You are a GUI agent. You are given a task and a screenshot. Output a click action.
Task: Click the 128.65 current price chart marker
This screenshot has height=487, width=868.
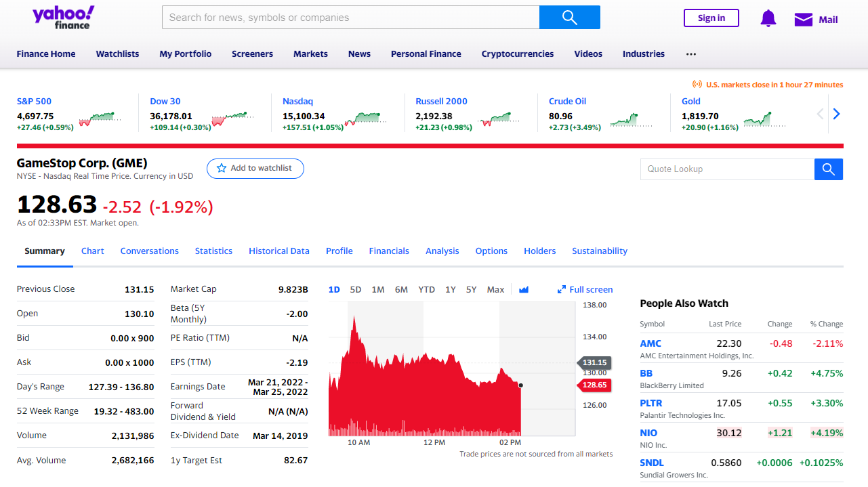click(594, 385)
